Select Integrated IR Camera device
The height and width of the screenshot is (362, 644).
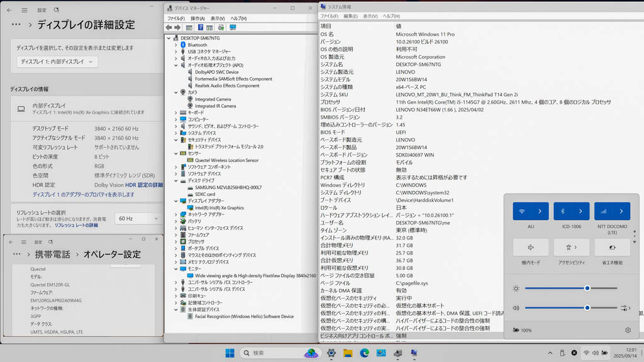215,106
